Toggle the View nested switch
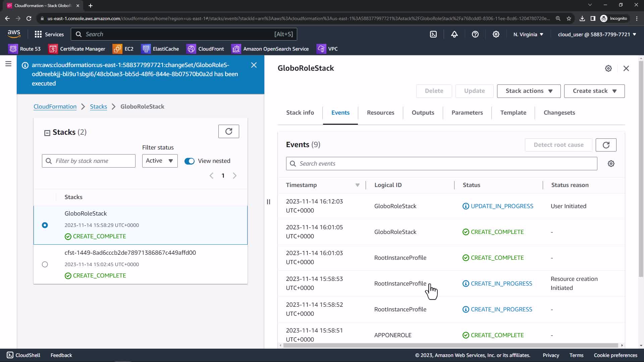 pos(190,161)
